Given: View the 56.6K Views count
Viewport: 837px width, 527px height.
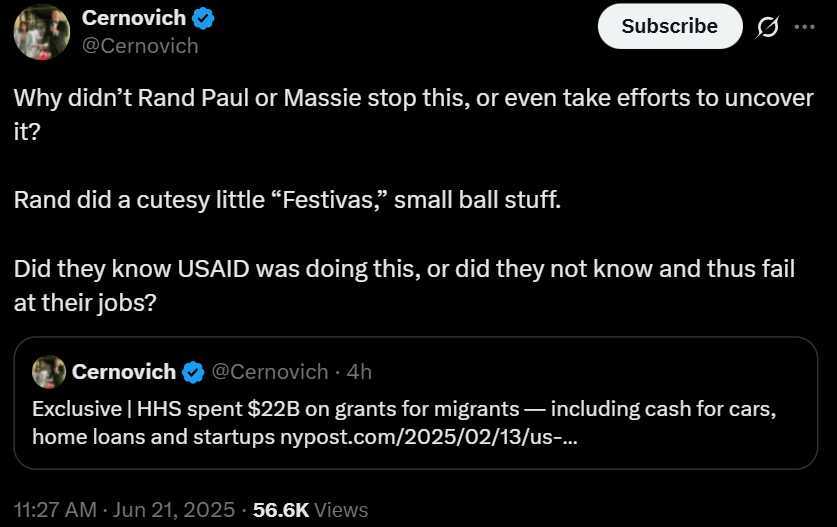Looking at the screenshot, I should (x=311, y=510).
